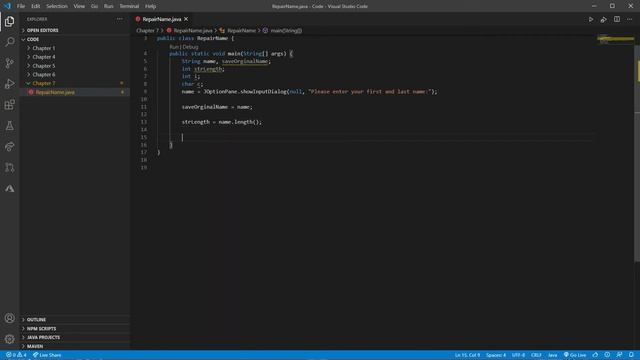Open the Live Share activity bar view
Image resolution: width=640 pixels, height=360 pixels.
coord(9,147)
